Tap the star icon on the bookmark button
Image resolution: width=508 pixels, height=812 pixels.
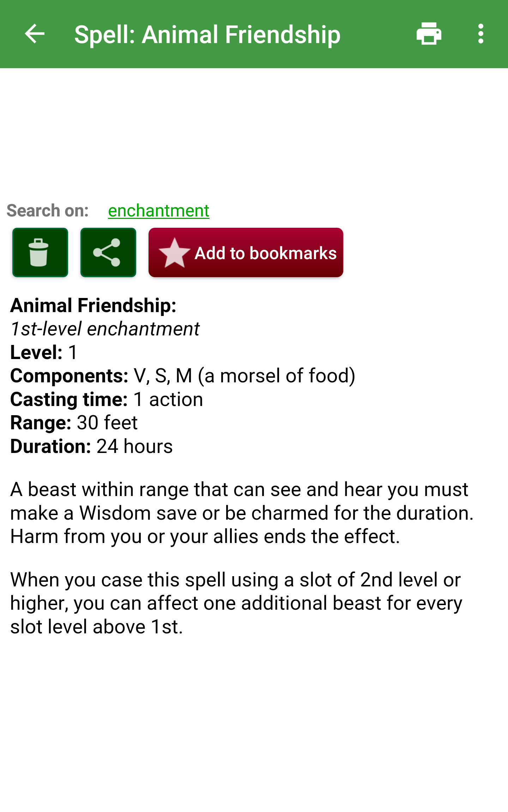174,253
